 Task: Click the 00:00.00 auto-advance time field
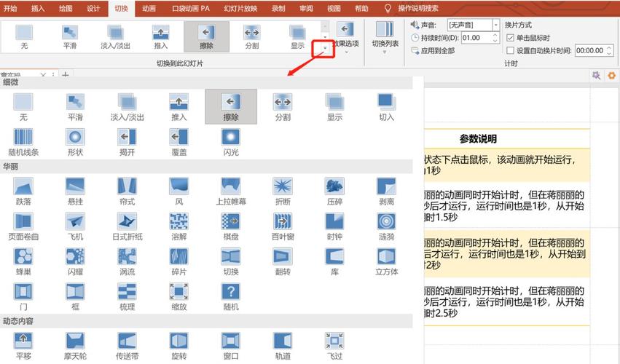(x=590, y=50)
